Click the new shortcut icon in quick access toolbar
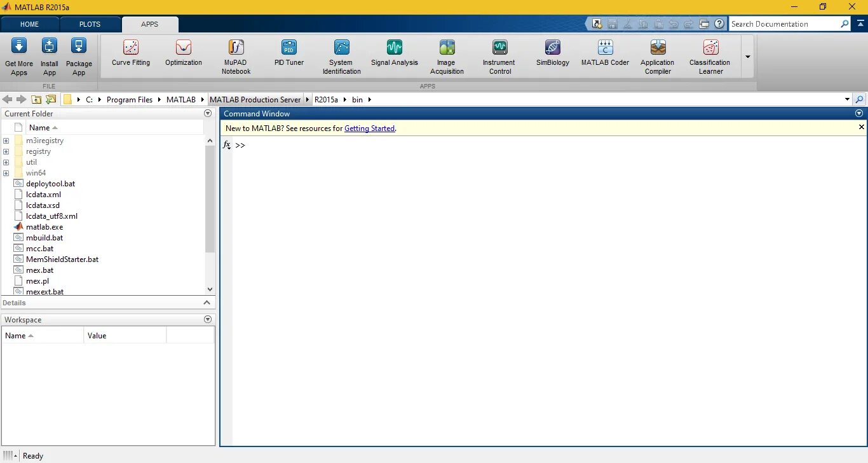 [x=597, y=24]
